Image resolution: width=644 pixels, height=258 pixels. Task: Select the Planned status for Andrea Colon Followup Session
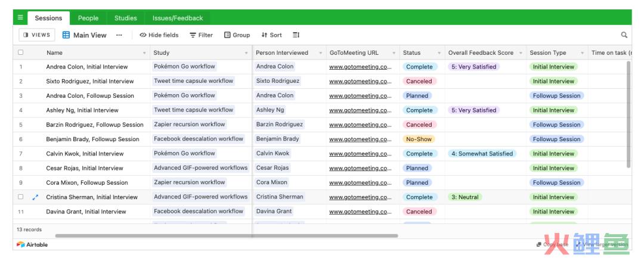(x=417, y=95)
